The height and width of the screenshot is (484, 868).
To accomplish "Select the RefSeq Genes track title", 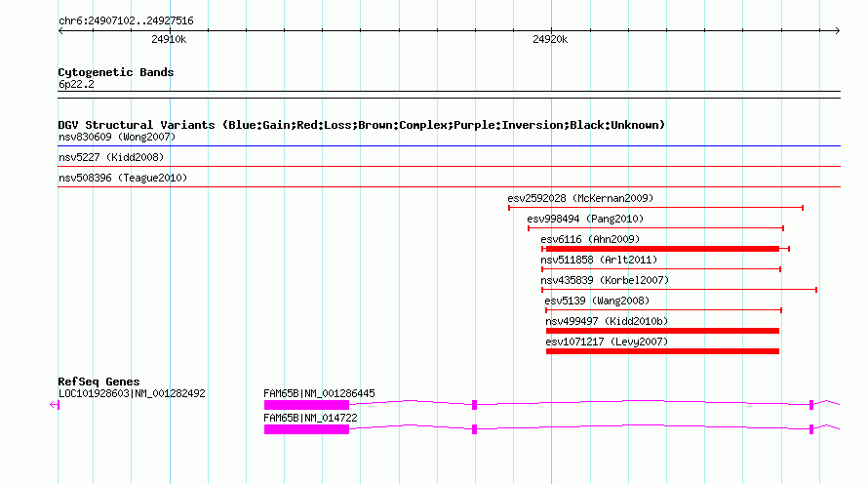I will tap(99, 382).
